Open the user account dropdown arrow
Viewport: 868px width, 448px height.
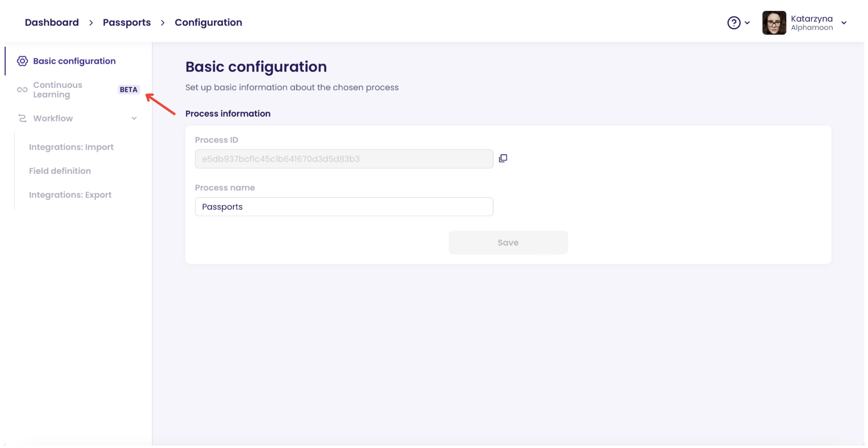point(844,23)
